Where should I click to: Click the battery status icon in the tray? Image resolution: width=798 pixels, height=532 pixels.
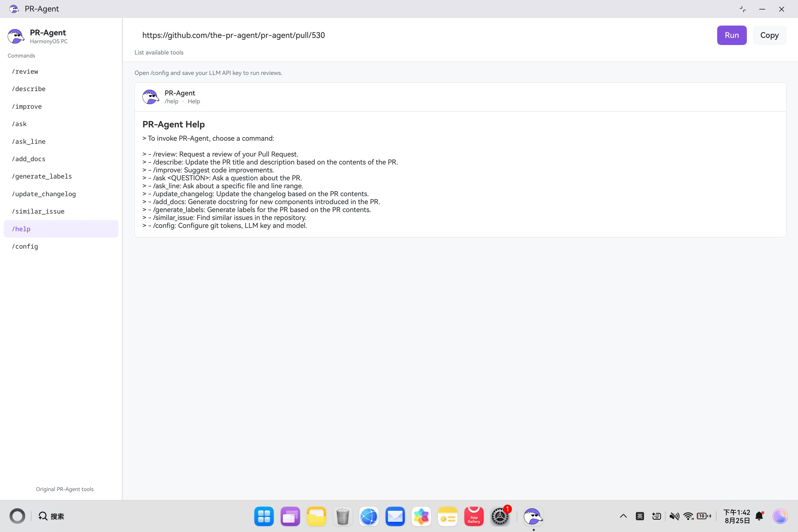(x=704, y=516)
